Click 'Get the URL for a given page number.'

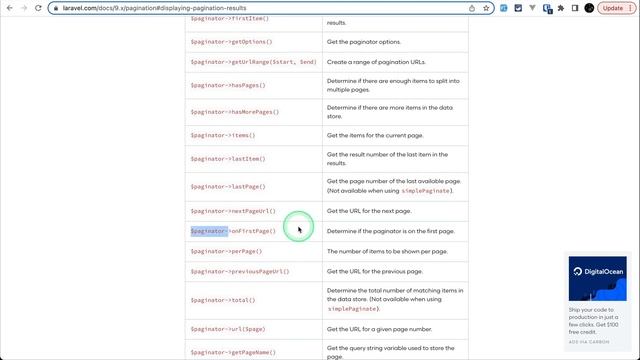(379, 329)
